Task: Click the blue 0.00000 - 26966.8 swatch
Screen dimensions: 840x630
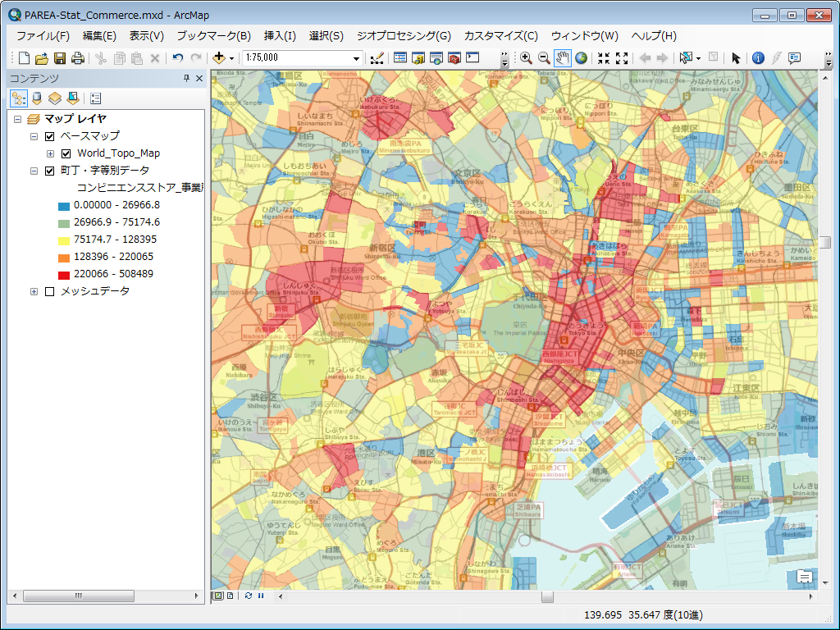Action: click(64, 206)
